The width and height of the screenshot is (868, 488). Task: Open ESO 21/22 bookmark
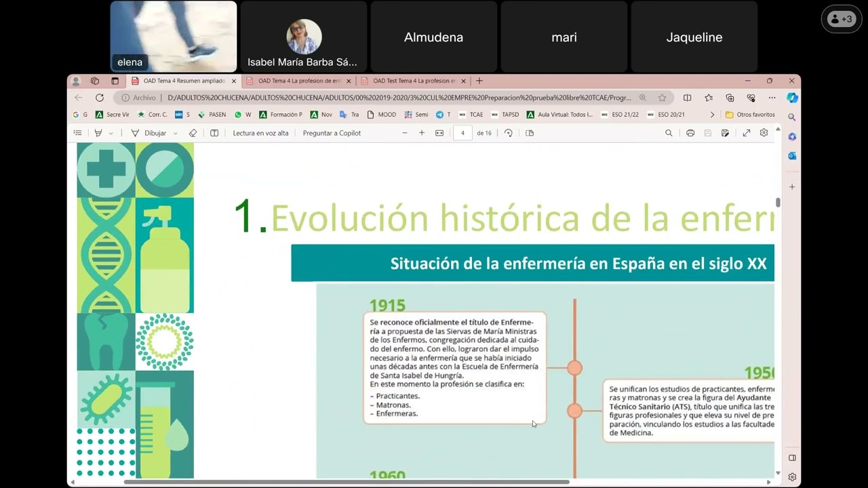coord(620,115)
